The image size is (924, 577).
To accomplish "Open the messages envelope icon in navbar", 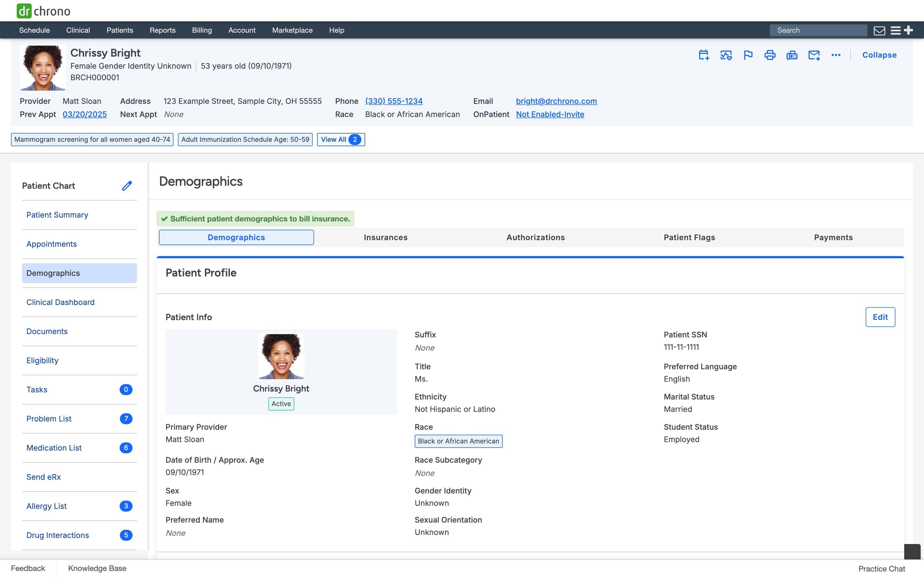I will pyautogui.click(x=879, y=30).
